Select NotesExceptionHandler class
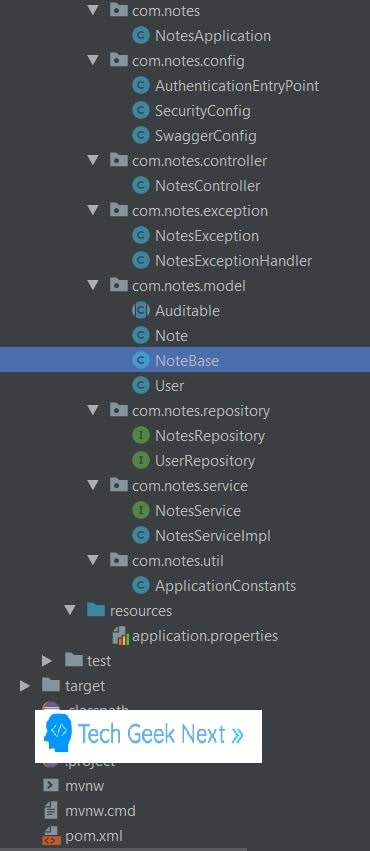370x851 pixels. 233,261
